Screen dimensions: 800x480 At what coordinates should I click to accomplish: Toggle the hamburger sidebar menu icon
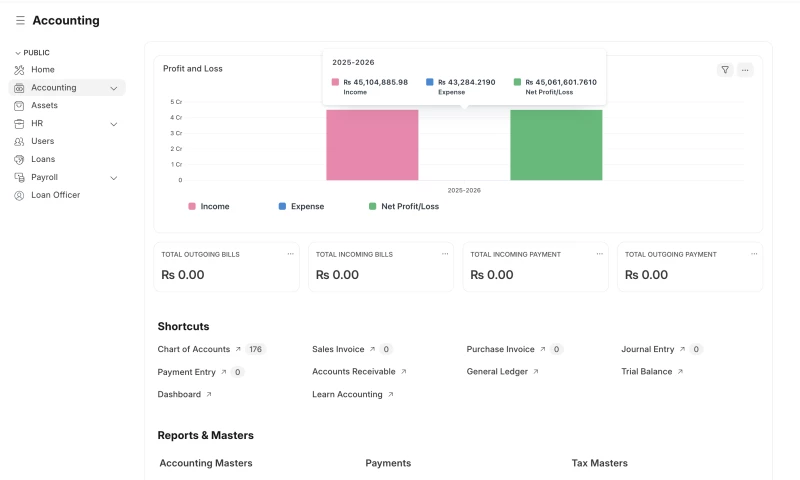tap(20, 20)
